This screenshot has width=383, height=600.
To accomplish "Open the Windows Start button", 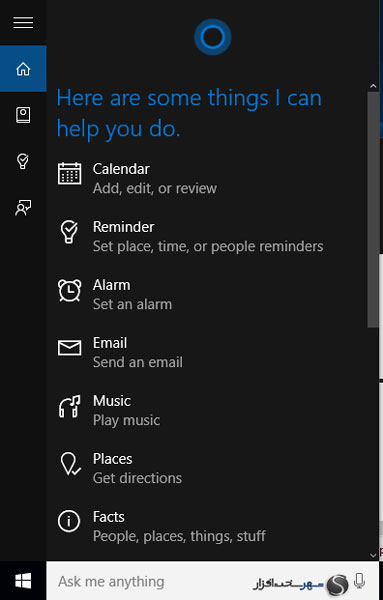I will point(23,581).
